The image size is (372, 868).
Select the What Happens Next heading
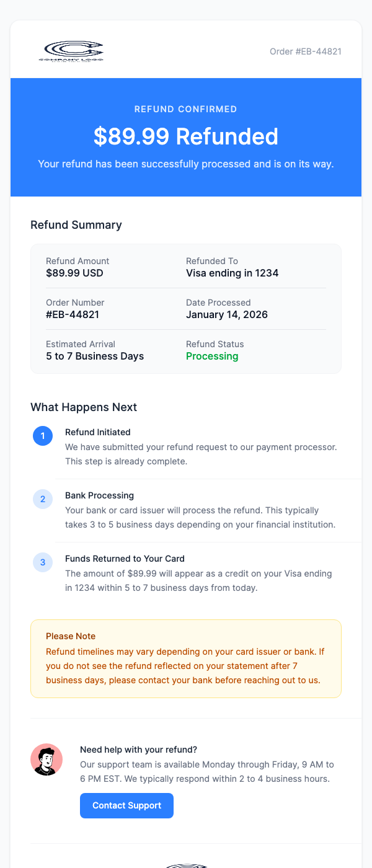[x=84, y=407]
